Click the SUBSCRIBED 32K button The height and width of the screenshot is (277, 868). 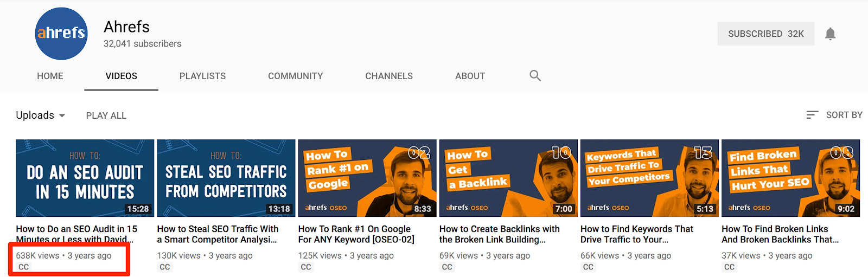point(766,34)
